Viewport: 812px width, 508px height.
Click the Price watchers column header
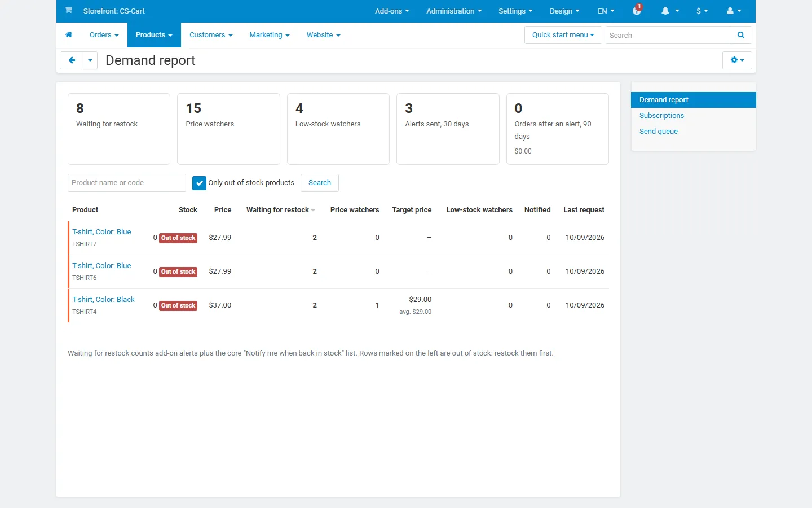(x=355, y=210)
